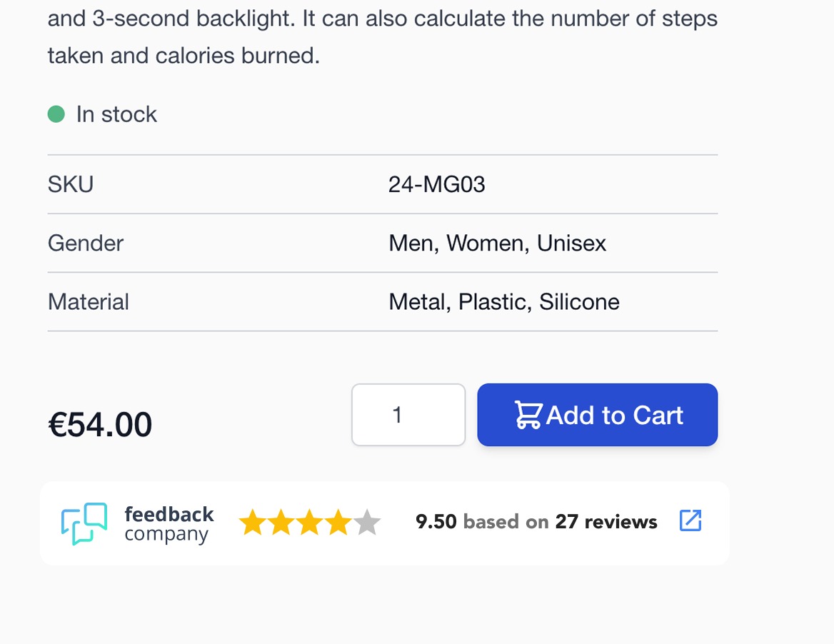This screenshot has height=644, width=834.
Task: Click the first yellow rating star
Action: 253,523
